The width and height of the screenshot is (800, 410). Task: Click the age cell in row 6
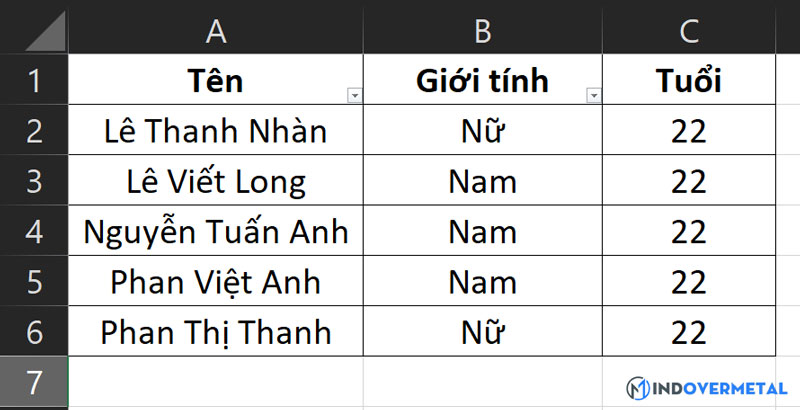pos(689,332)
